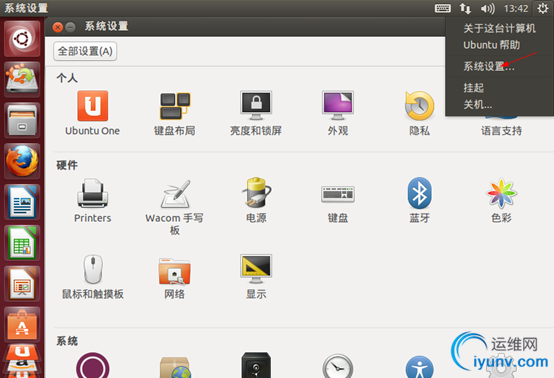Open the universal access icon in 系统 section

pos(419,367)
